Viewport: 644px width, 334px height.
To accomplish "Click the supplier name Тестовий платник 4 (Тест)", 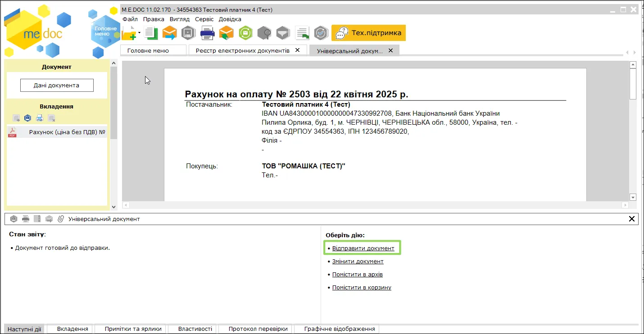I will pyautogui.click(x=306, y=104).
